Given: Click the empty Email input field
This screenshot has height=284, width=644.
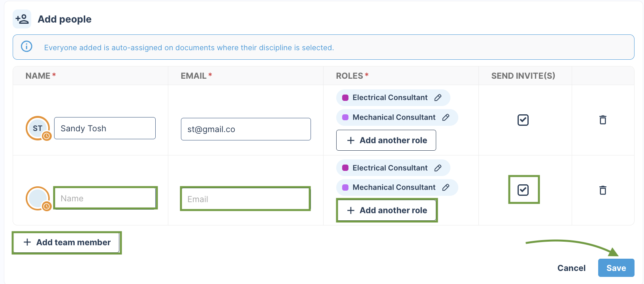Looking at the screenshot, I should pos(245,199).
